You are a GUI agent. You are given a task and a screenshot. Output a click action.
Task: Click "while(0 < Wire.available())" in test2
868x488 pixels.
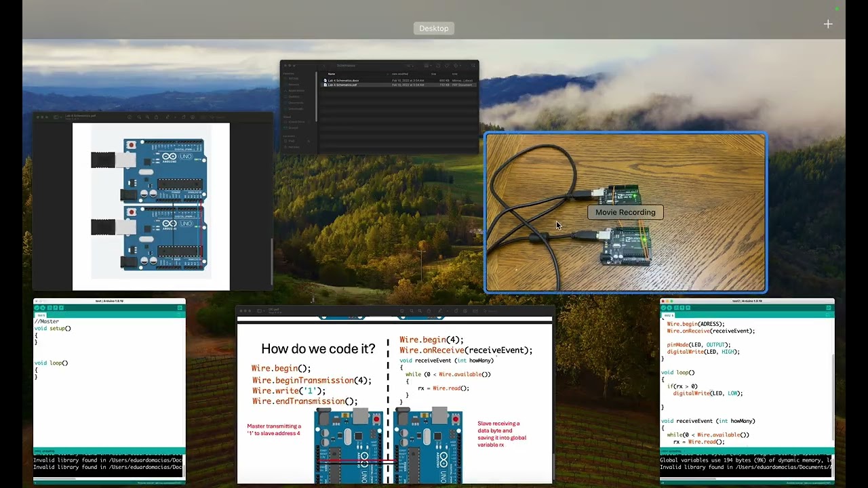tap(708, 435)
